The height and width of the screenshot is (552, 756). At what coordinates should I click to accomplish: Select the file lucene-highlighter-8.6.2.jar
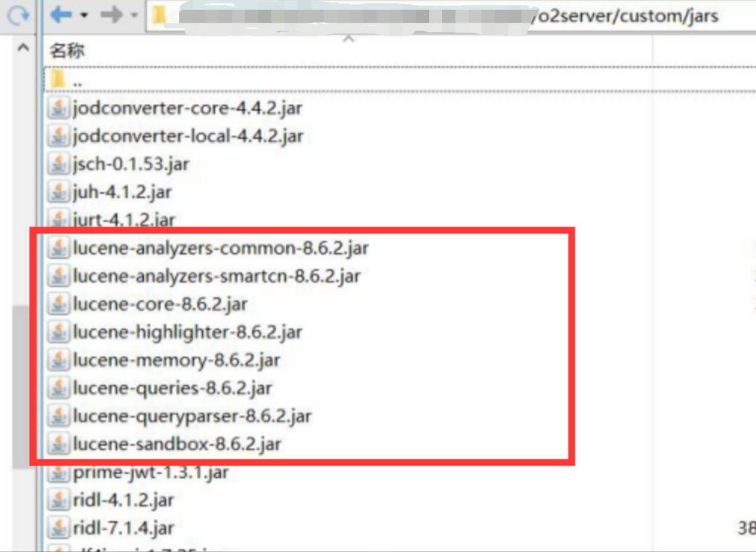click(x=187, y=332)
